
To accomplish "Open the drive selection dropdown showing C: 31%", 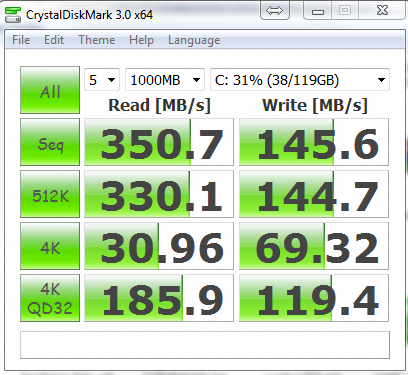I will 300,80.
